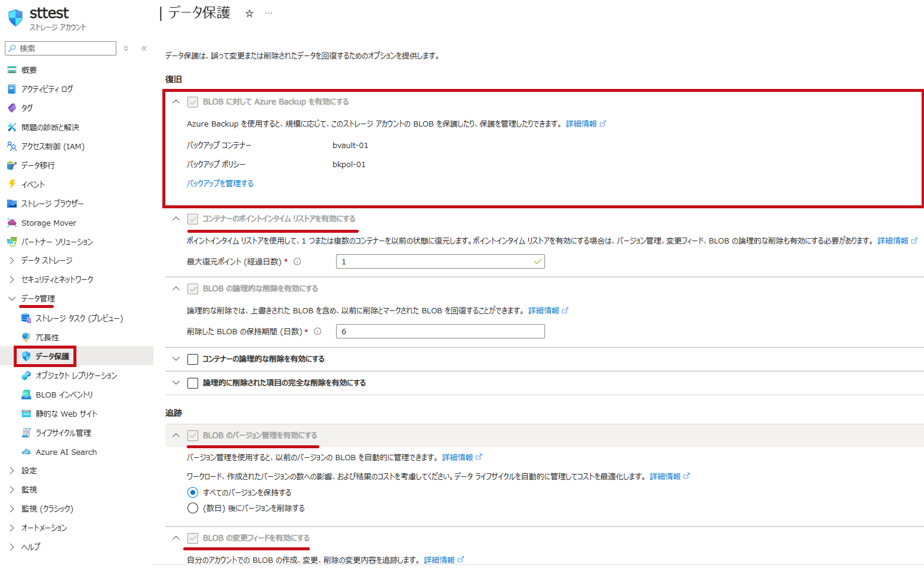The width and height of the screenshot is (924, 573).
Task: Enable 論理的に削除された項目の完全な削除 checkbox
Action: tap(193, 383)
